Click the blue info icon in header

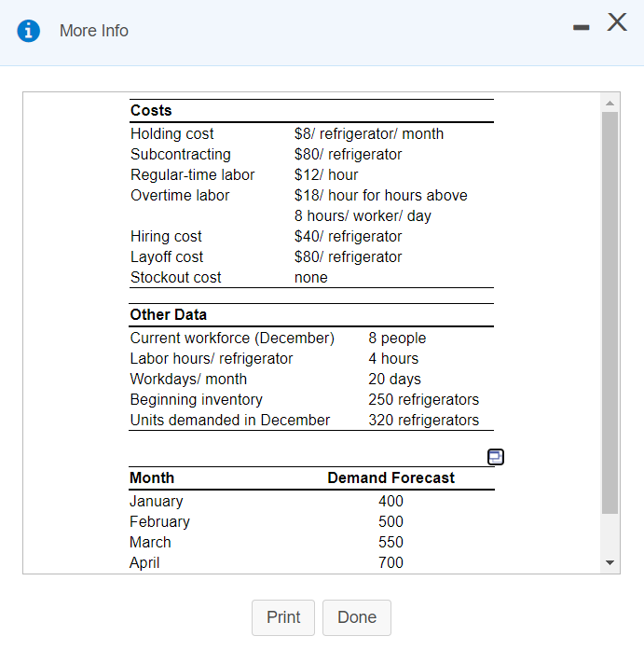[31, 31]
